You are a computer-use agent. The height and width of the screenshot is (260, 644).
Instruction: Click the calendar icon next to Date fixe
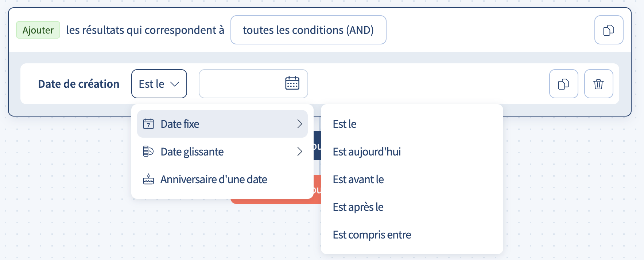pyautogui.click(x=149, y=124)
